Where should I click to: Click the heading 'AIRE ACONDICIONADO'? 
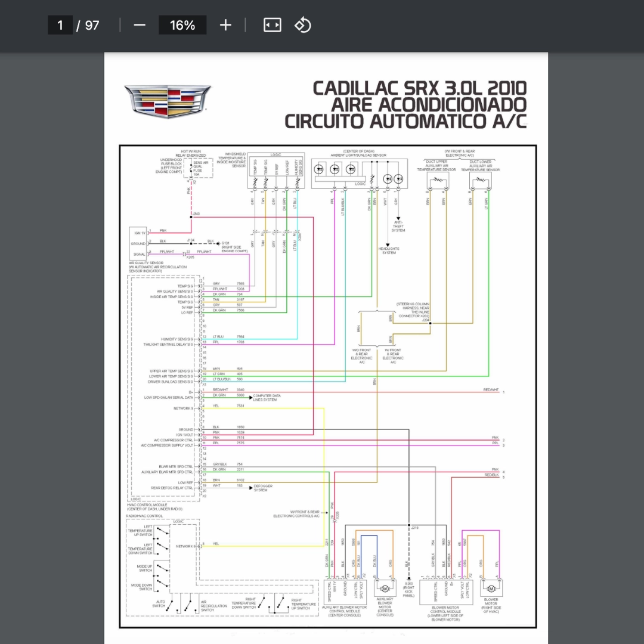coord(429,105)
